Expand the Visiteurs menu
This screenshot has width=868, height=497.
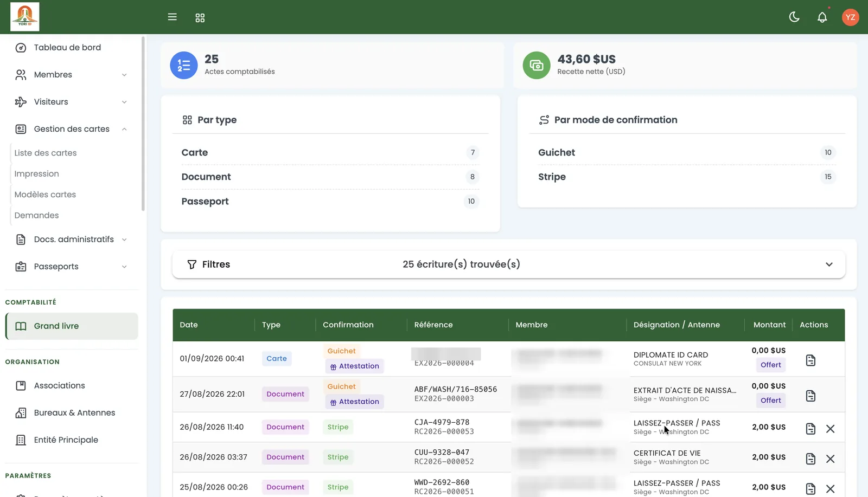coord(71,102)
